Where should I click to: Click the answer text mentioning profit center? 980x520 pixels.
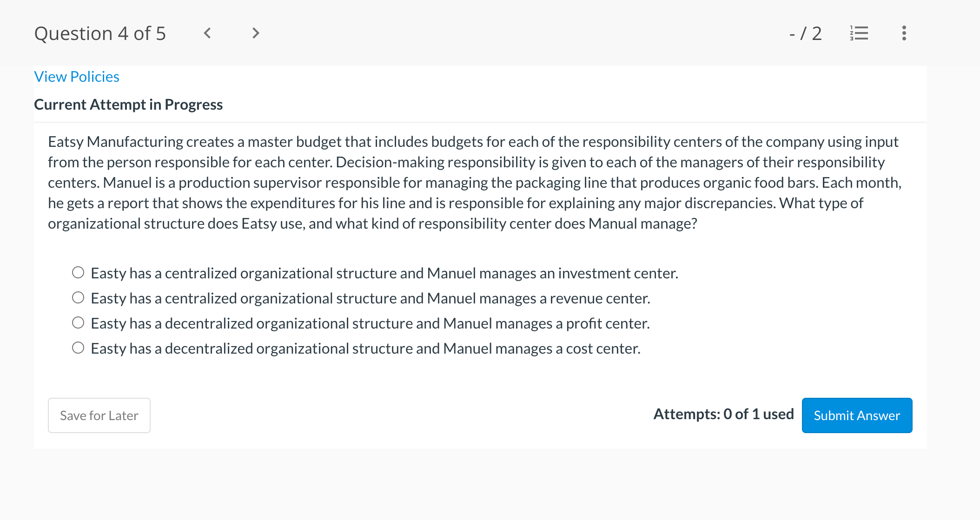(x=370, y=323)
